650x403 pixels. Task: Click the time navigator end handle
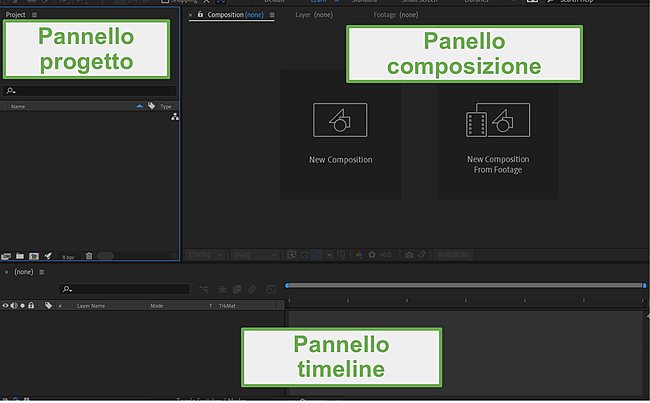[644, 285]
